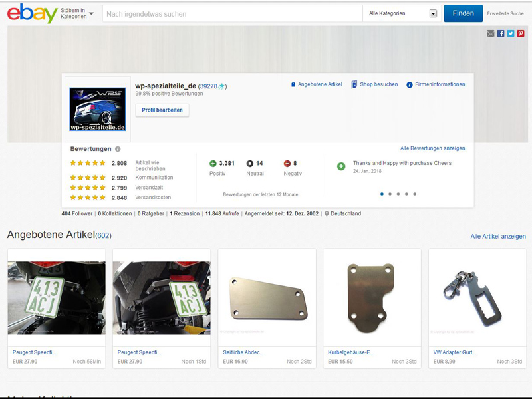Share profile via email icon
Viewport: 532px width, 399px height.
491,33
